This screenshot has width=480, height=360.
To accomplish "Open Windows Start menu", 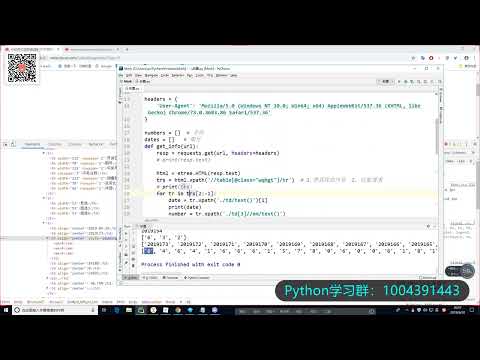I will (x=6, y=310).
